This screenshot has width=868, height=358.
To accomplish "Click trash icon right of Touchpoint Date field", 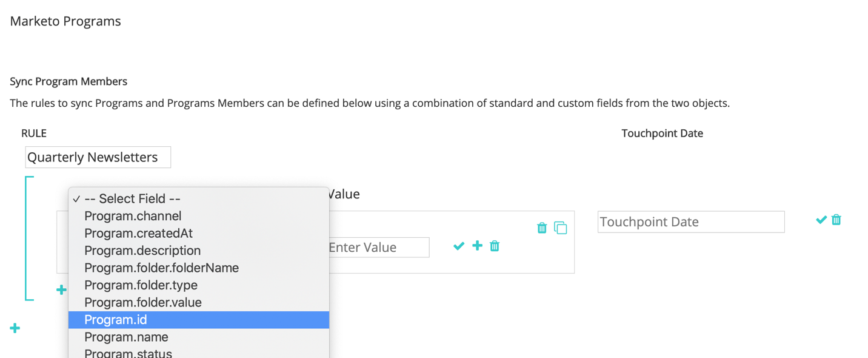I will 836,220.
